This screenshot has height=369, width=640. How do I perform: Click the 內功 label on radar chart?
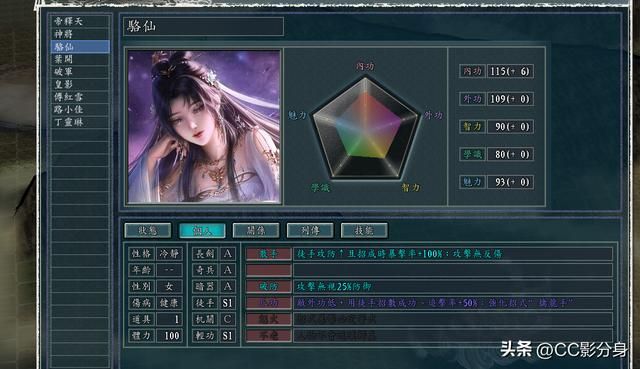(364, 66)
